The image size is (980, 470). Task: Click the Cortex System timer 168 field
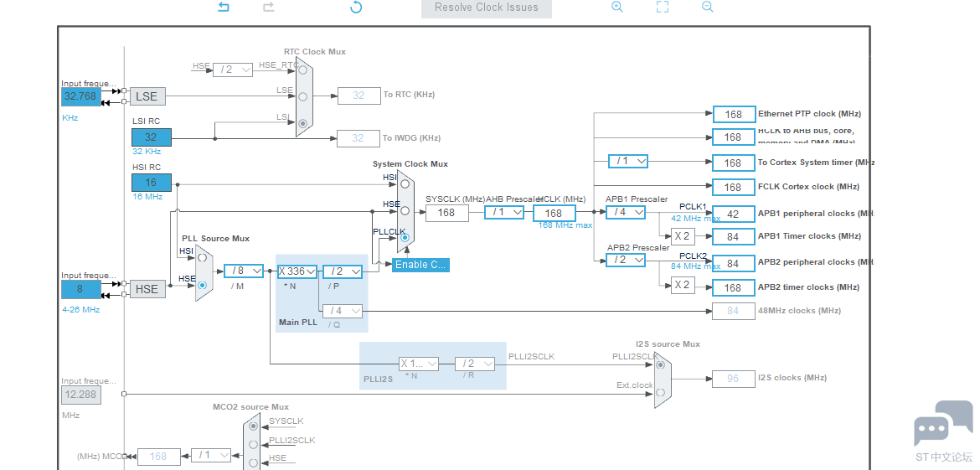734,163
